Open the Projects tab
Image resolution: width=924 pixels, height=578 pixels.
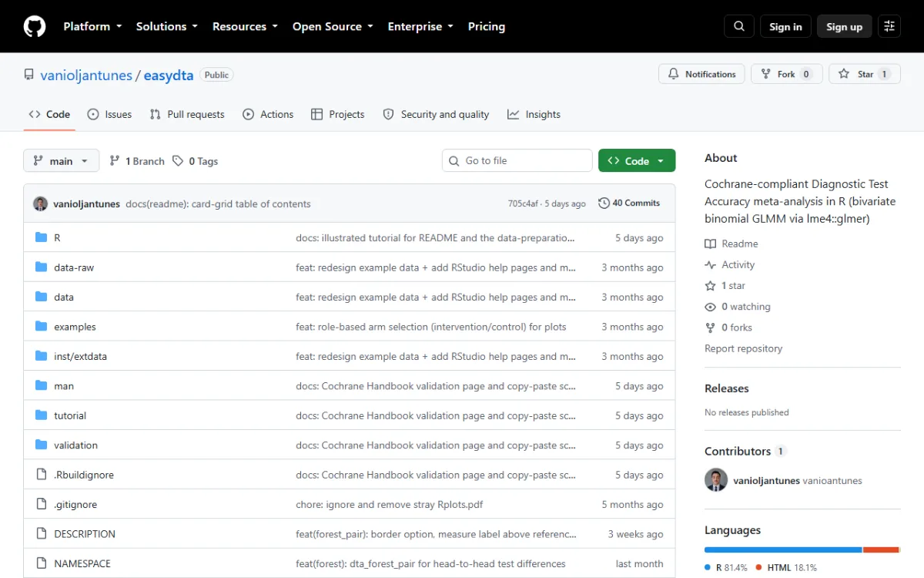click(x=337, y=114)
